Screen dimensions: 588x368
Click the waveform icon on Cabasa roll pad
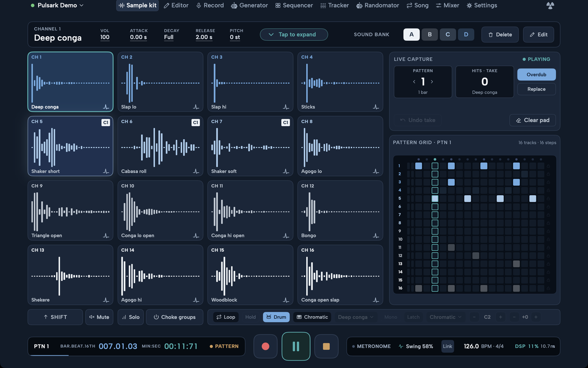pos(196,171)
